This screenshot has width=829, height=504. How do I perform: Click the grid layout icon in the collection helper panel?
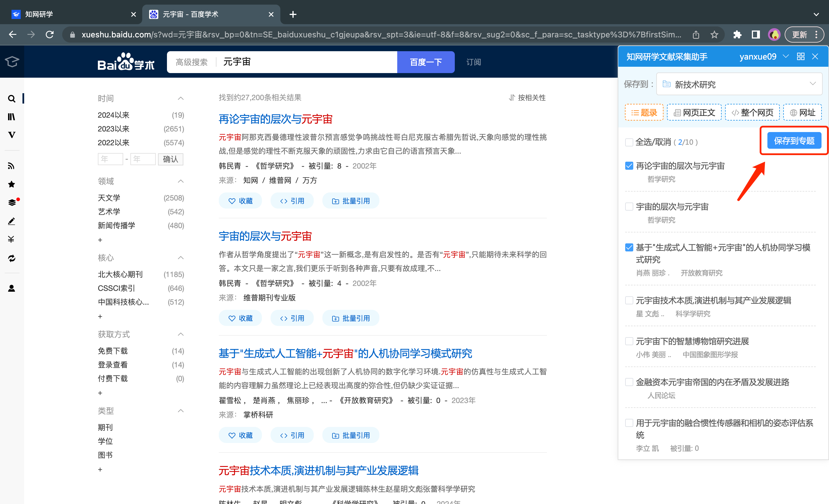pos(801,56)
